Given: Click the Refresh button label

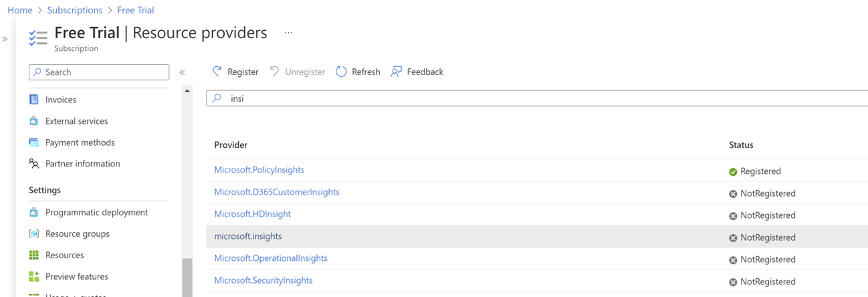Looking at the screenshot, I should coord(366,72).
